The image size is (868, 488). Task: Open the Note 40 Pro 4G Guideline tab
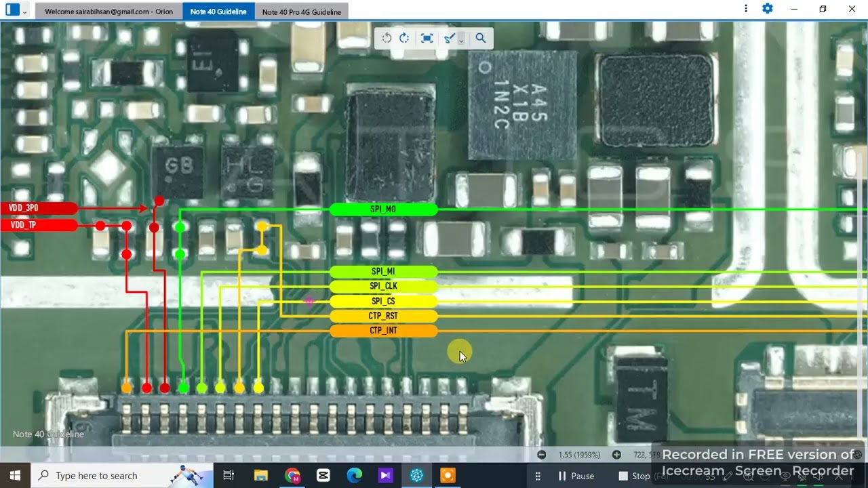(x=302, y=12)
